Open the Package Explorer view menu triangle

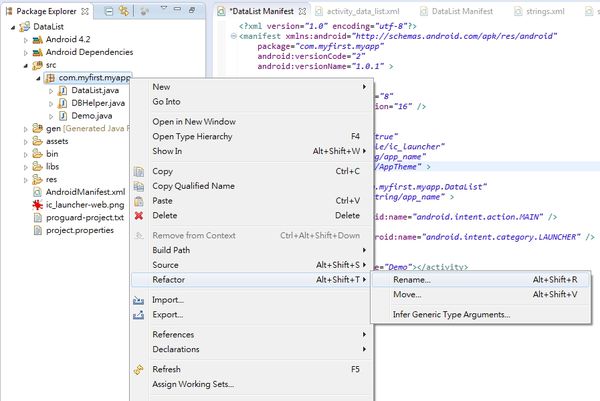point(163,8)
